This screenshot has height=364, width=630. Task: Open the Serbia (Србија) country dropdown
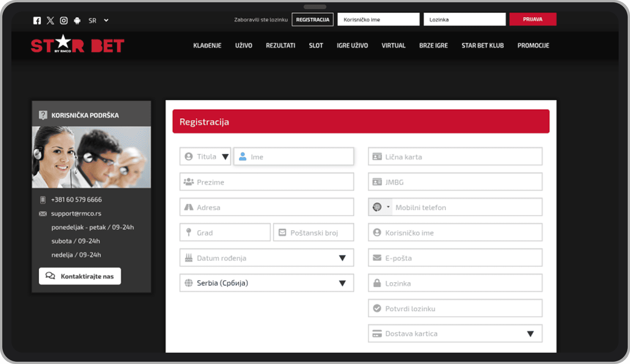[x=267, y=283]
